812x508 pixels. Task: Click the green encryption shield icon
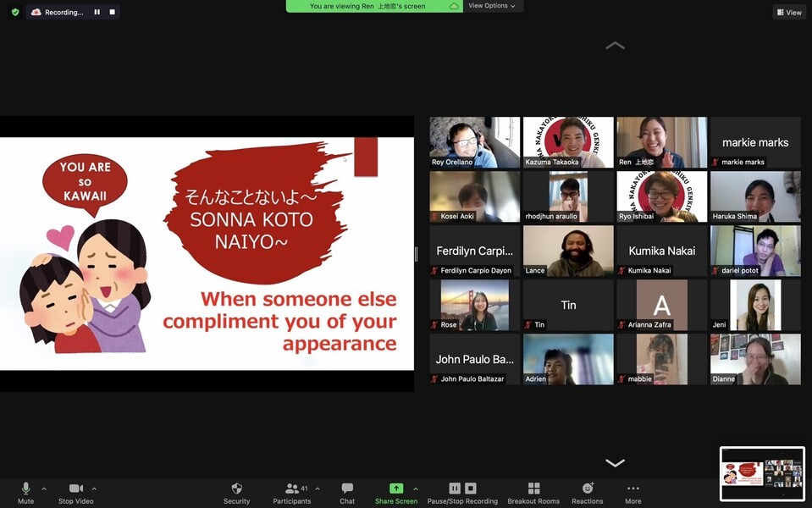(x=15, y=12)
